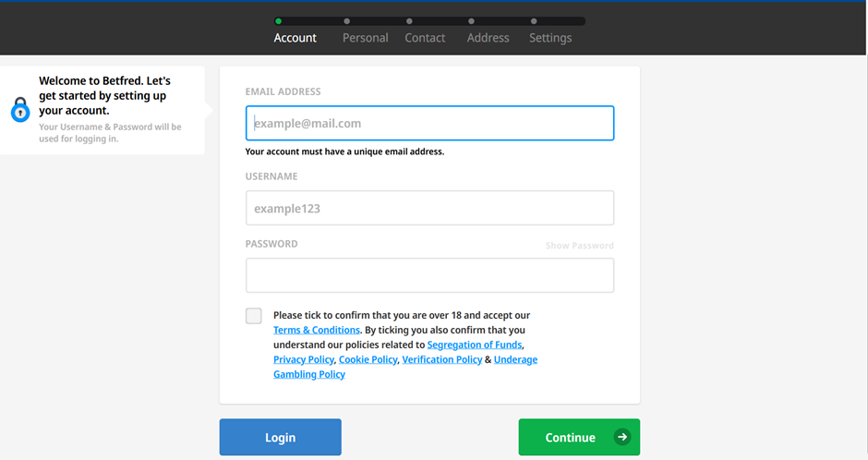
Task: Click the USERNAME field label
Action: click(271, 176)
